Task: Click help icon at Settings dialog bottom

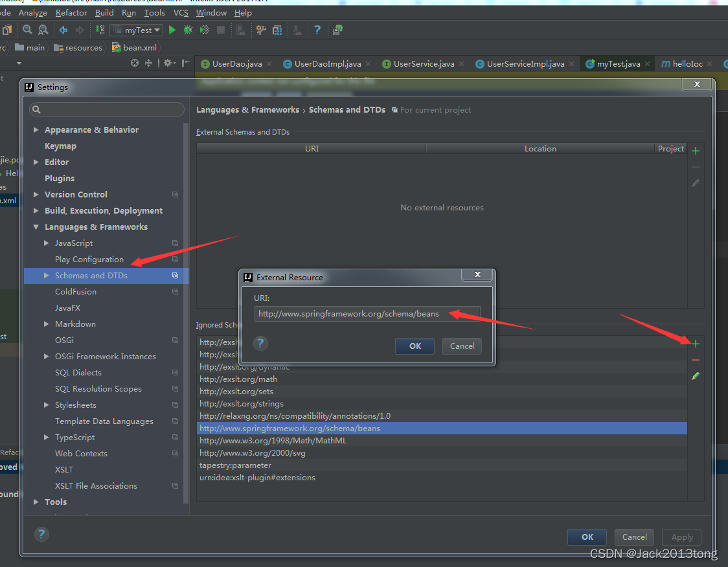Action: (x=41, y=534)
